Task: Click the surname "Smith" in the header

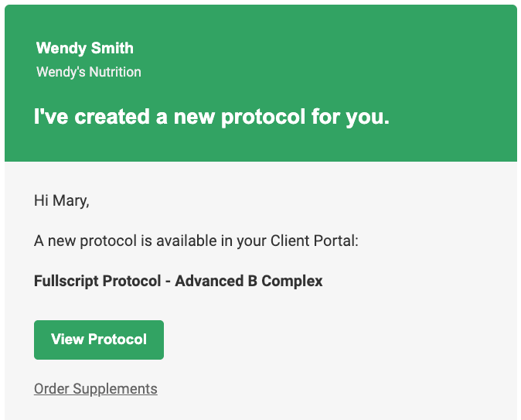Action: [x=112, y=48]
